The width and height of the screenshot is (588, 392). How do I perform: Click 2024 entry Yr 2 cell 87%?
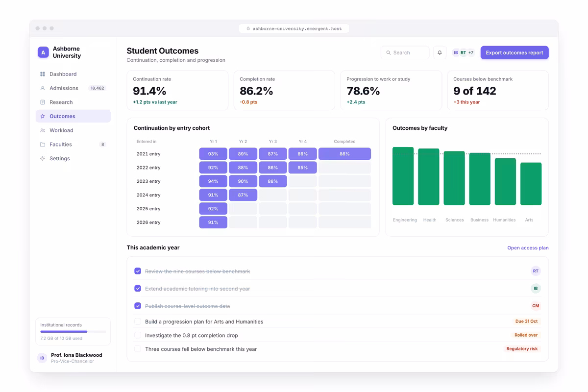click(243, 195)
